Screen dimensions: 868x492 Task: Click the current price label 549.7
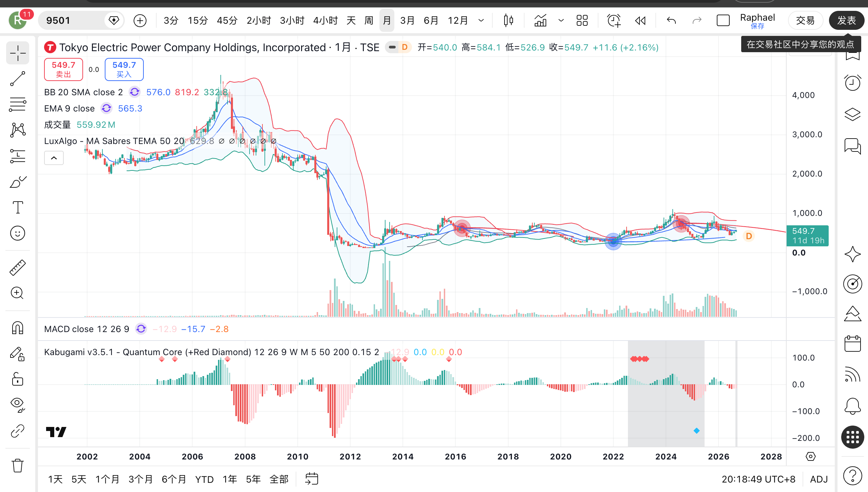(x=807, y=235)
